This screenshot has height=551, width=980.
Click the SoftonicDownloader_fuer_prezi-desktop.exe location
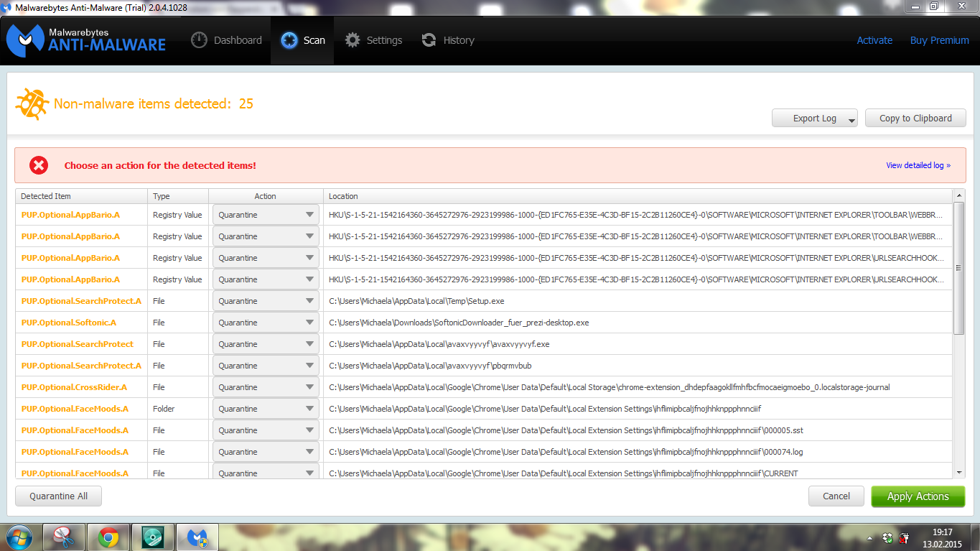click(459, 323)
